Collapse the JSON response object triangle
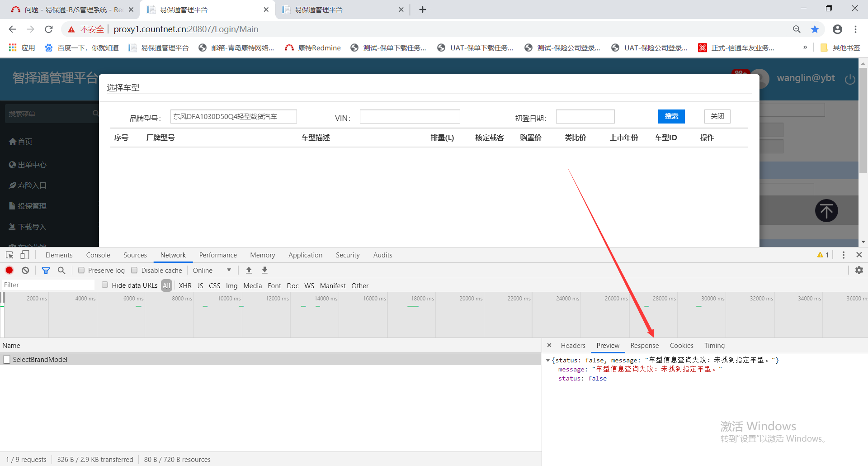This screenshot has width=868, height=466. click(548, 360)
